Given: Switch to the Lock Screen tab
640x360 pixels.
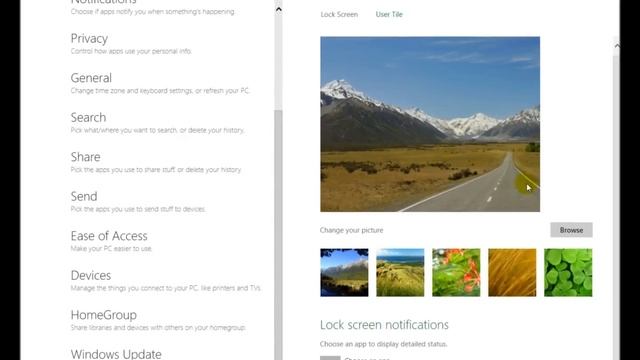Looking at the screenshot, I should [x=339, y=14].
